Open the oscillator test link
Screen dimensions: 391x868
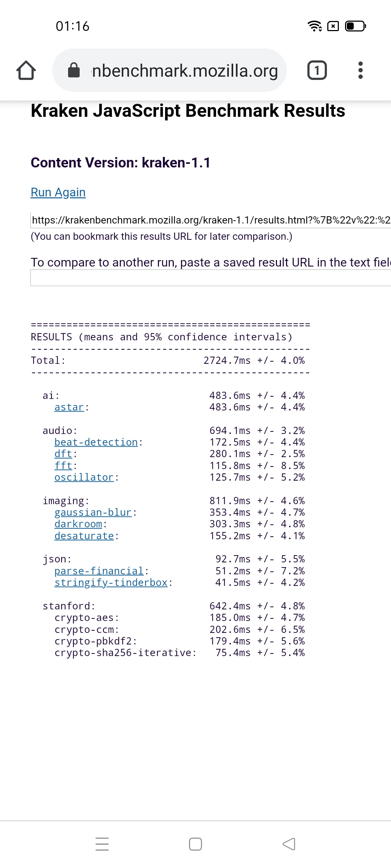(x=84, y=477)
